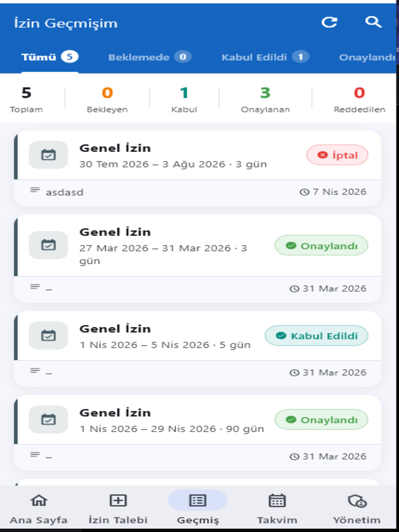Open İzin Talebi from bottom navigation
The height and width of the screenshot is (532, 399).
pos(118,501)
